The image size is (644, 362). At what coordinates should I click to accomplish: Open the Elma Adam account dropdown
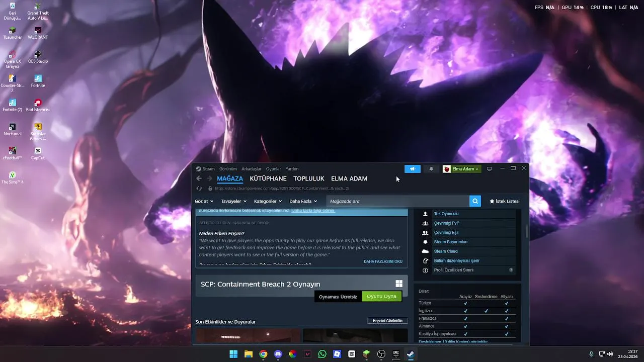461,169
